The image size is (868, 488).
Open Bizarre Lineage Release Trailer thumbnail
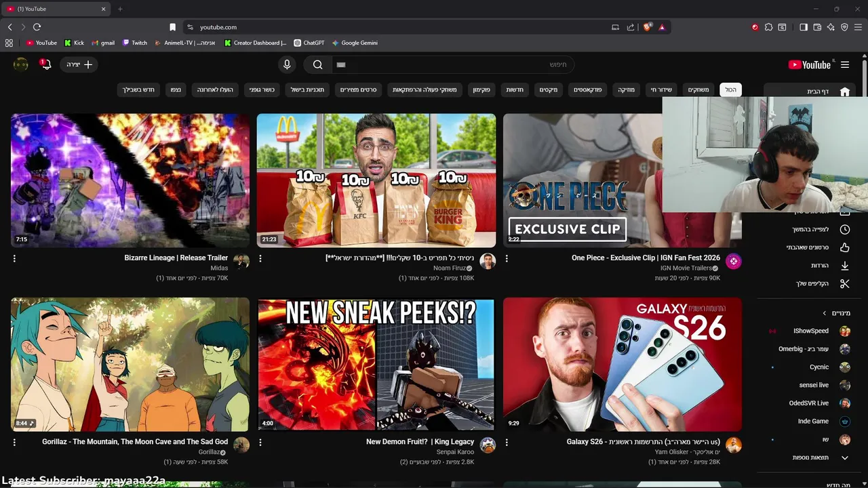[130, 180]
